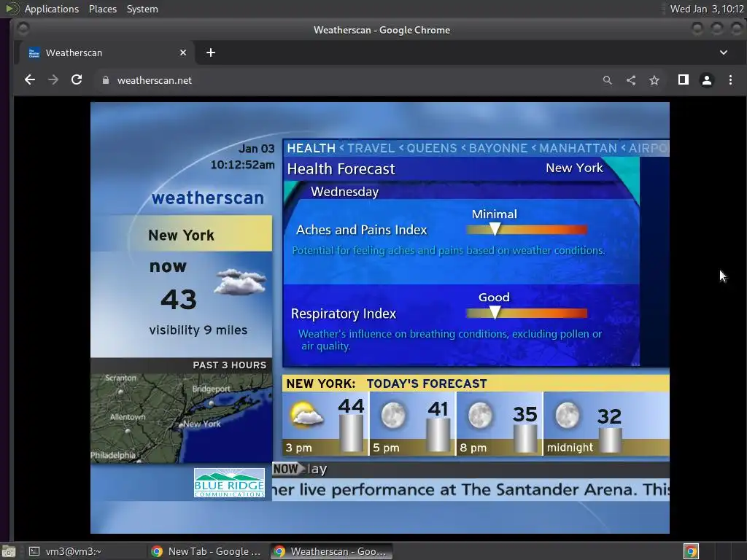Click the partly cloudy icon for 3 pm
This screenshot has height=560, width=747.
(x=306, y=413)
